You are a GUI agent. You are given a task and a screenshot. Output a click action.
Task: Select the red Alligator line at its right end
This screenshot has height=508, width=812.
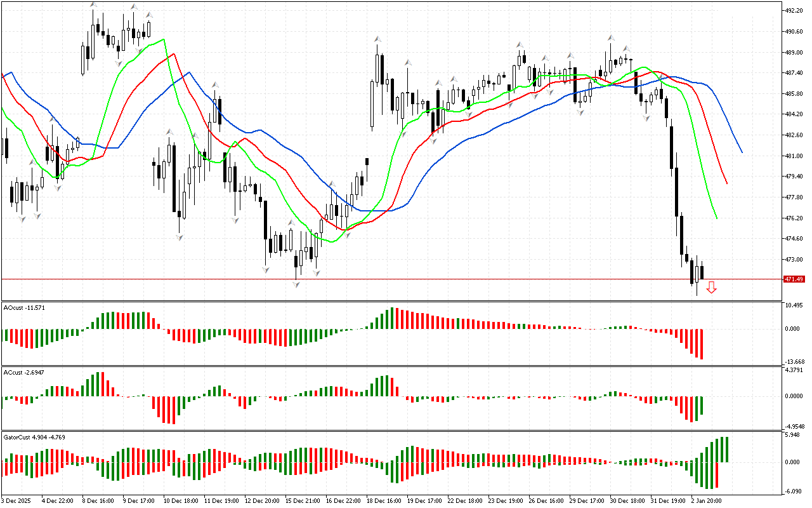(x=726, y=183)
